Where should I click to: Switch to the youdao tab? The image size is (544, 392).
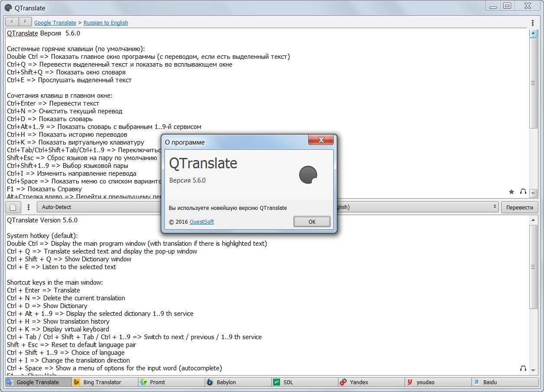[438, 382]
